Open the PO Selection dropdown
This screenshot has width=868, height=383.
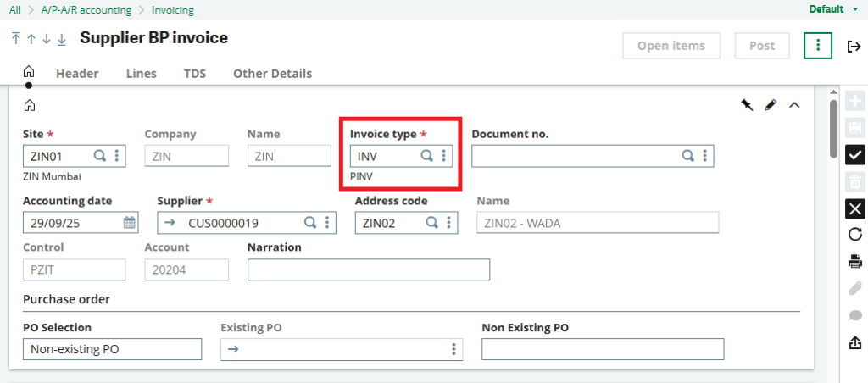(113, 349)
